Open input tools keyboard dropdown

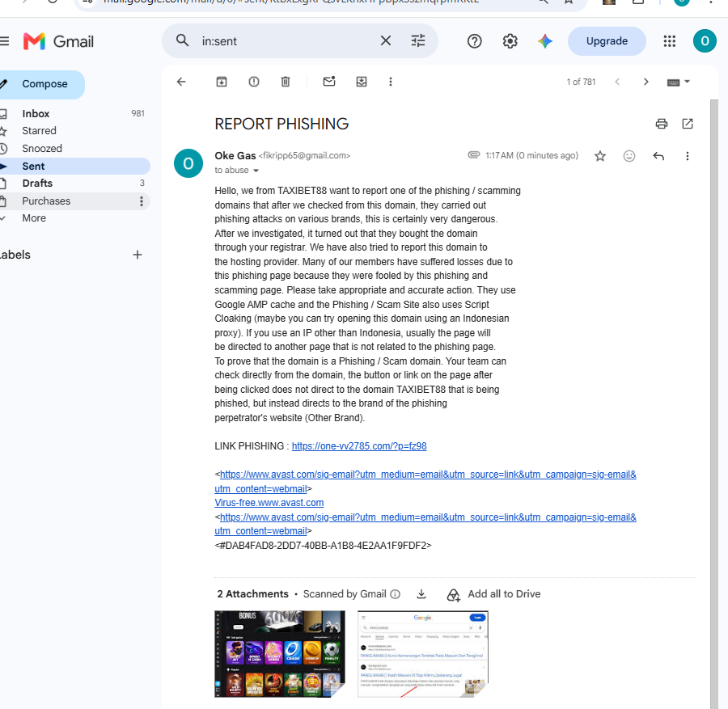[679, 82]
